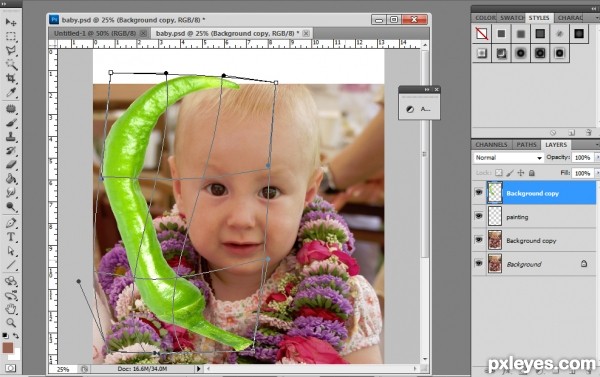This screenshot has width=600, height=377.
Task: Select the Hand tool
Action: click(x=11, y=308)
